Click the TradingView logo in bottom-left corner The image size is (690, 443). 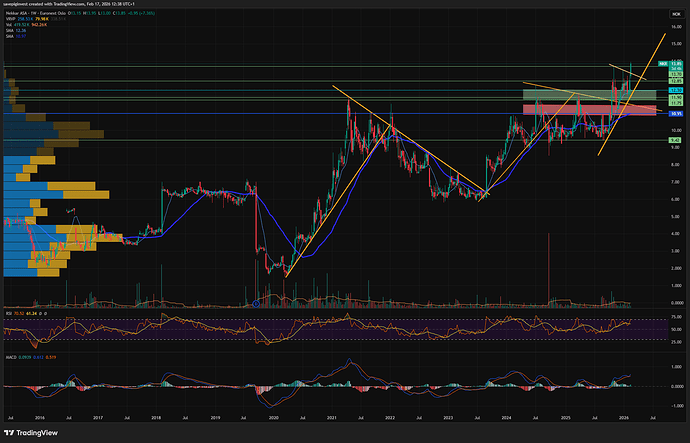click(28, 431)
